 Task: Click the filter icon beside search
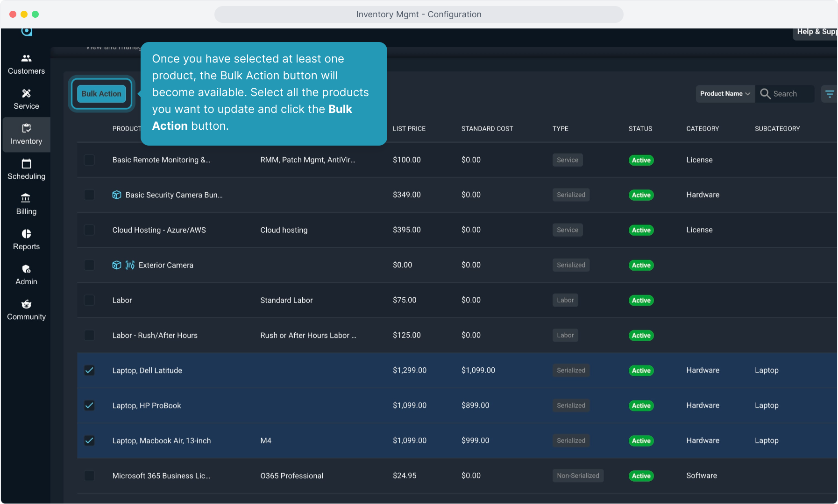[829, 94]
